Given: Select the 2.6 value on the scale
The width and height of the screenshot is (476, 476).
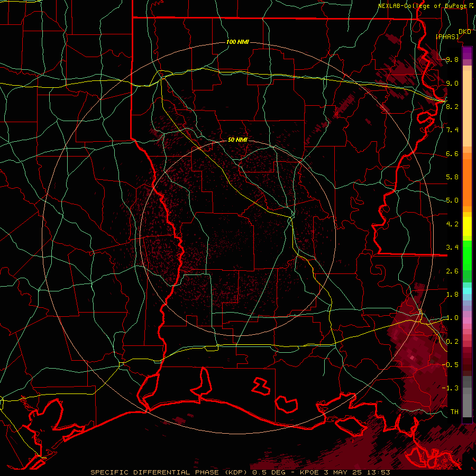Looking at the screenshot, I should pyautogui.click(x=452, y=271).
